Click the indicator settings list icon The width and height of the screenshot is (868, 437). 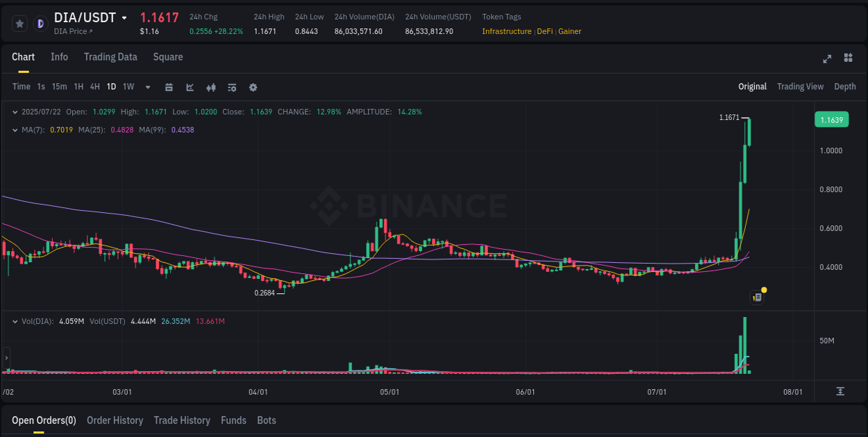[232, 87]
